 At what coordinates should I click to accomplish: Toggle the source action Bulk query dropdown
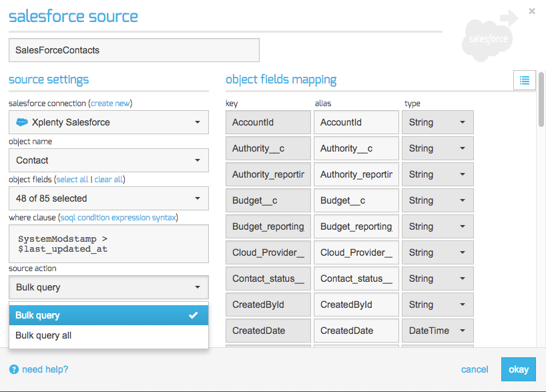pyautogui.click(x=109, y=287)
